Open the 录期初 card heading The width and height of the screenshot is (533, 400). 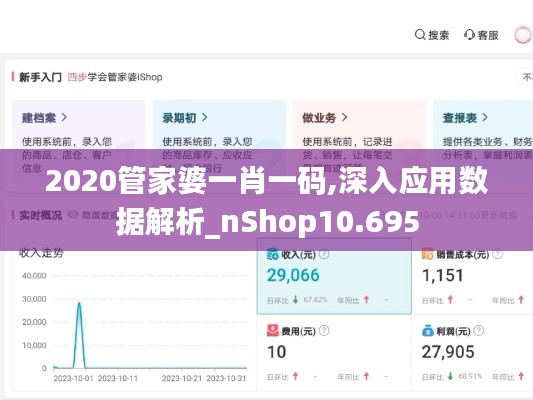pyautogui.click(x=179, y=118)
